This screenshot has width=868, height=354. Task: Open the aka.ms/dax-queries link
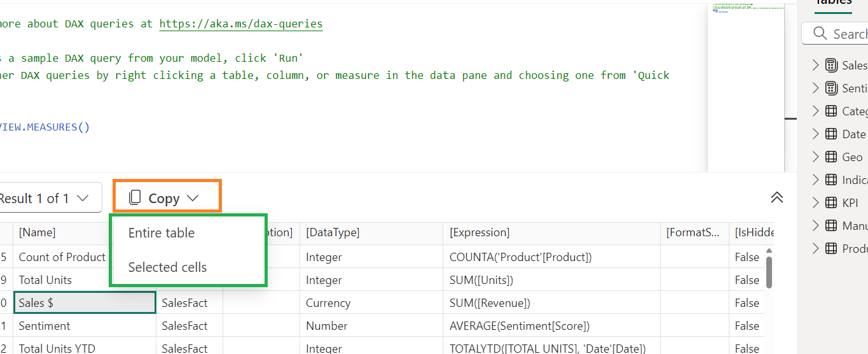tap(240, 24)
